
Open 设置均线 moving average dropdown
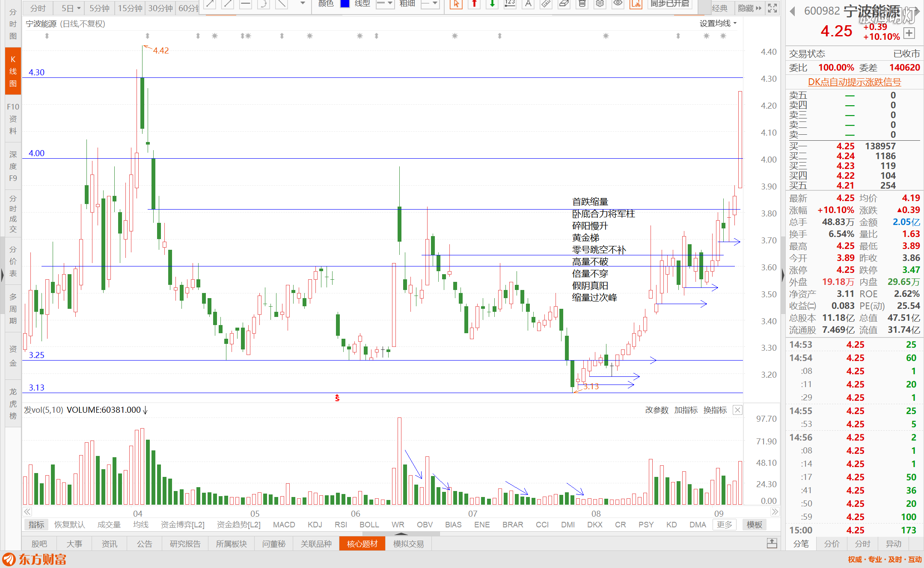tap(718, 24)
